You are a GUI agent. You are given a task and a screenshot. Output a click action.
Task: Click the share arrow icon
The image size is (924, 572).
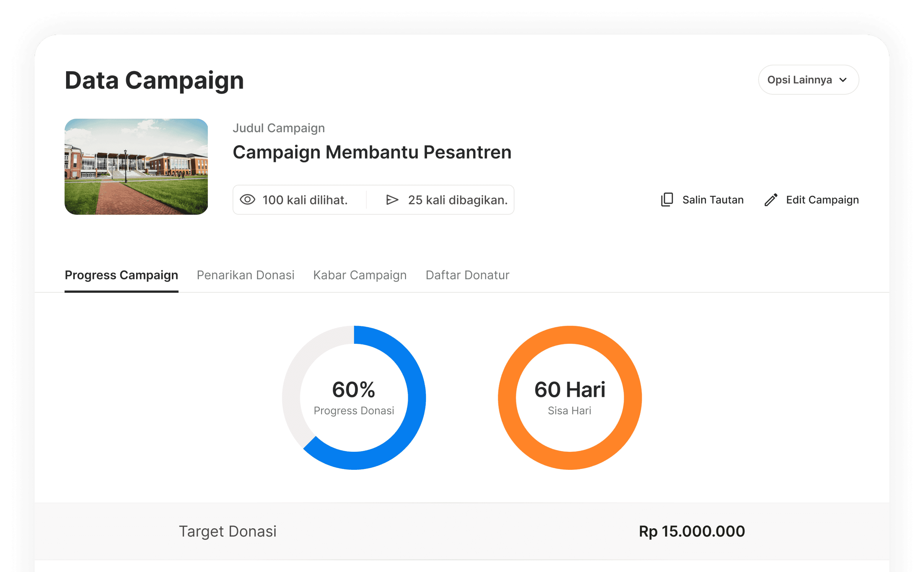(392, 199)
